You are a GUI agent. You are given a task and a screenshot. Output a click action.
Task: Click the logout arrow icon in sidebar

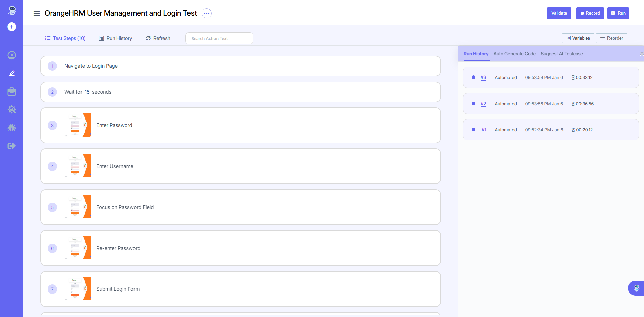point(12,146)
